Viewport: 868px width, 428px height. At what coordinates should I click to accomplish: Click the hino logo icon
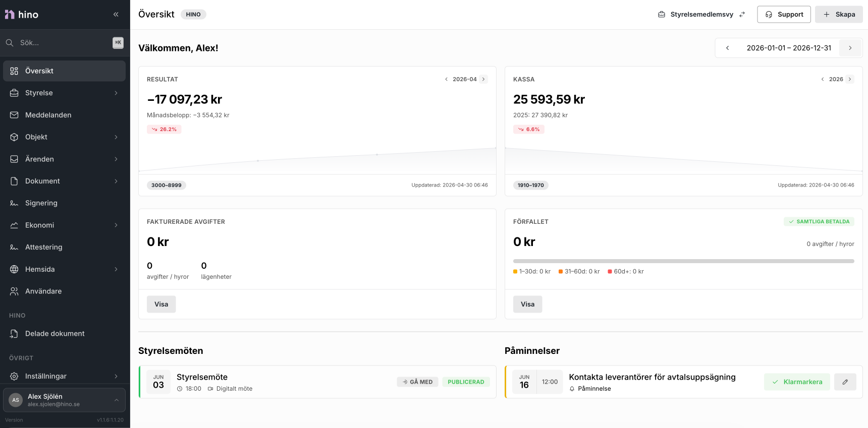pos(10,15)
